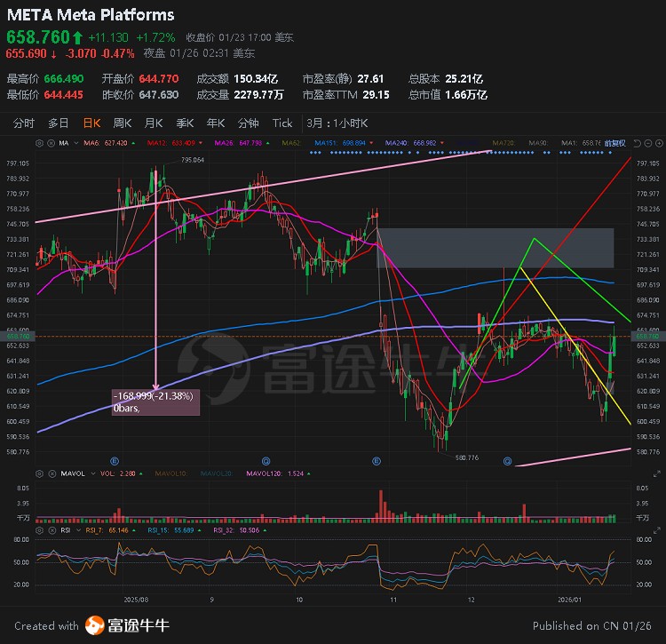
Task: Open MAVOL indicator settings gear
Action: tap(39, 473)
